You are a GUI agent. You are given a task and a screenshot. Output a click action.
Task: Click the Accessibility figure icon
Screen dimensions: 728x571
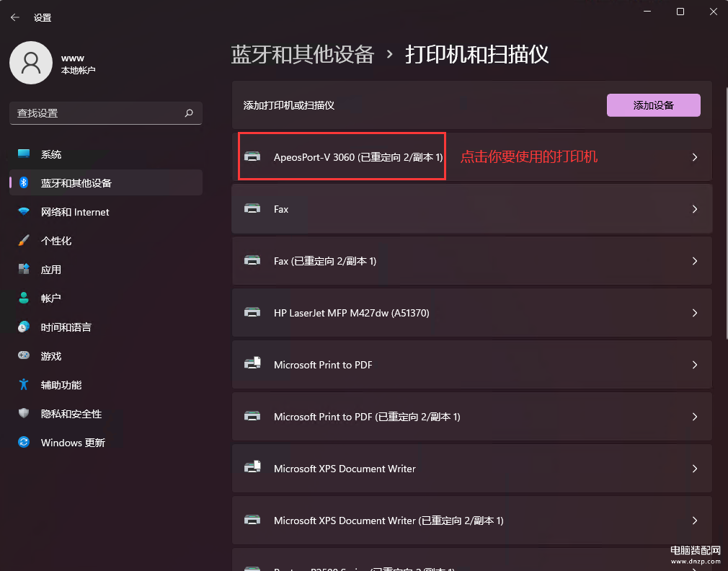coord(24,384)
